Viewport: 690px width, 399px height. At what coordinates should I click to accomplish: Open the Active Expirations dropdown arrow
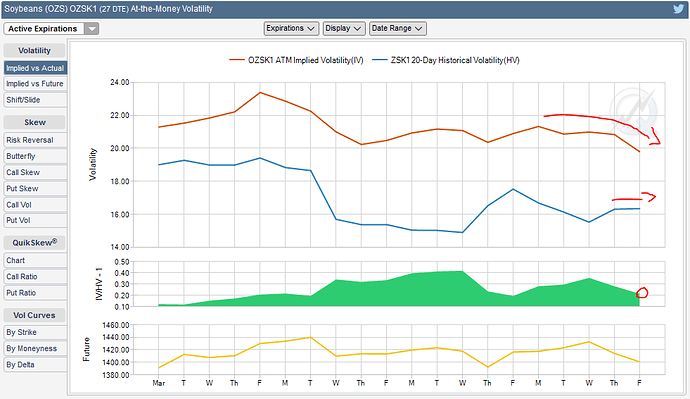(x=92, y=29)
